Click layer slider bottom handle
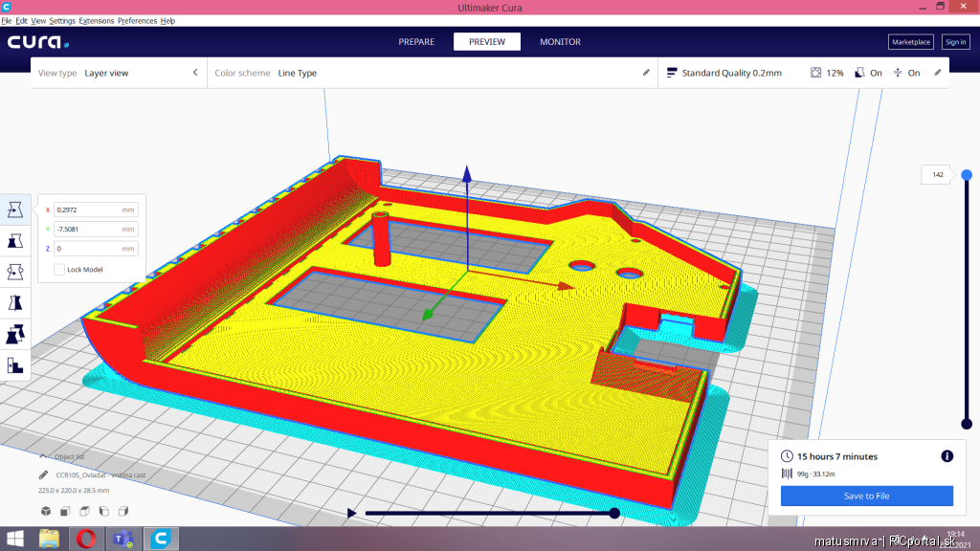The height and width of the screenshot is (551, 980). [x=967, y=424]
